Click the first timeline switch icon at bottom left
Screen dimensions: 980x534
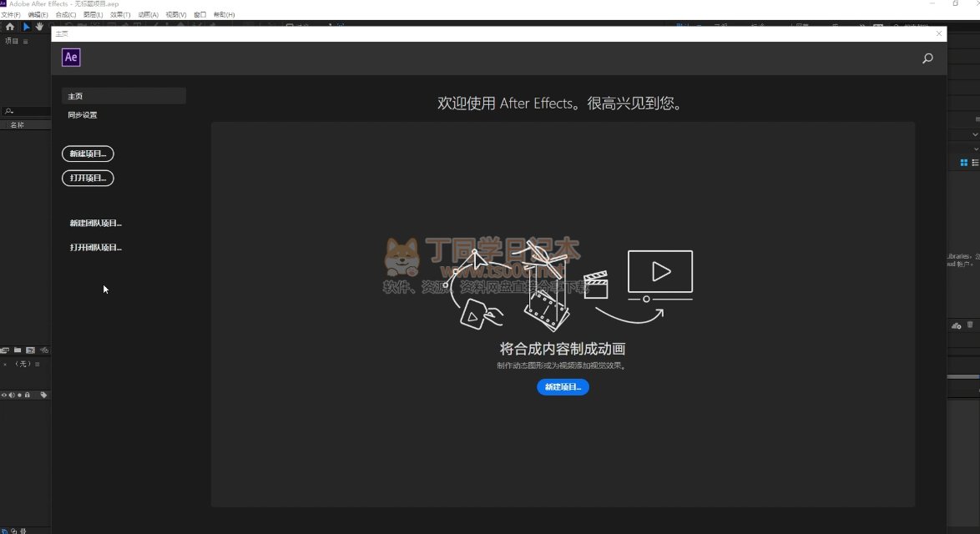4,531
